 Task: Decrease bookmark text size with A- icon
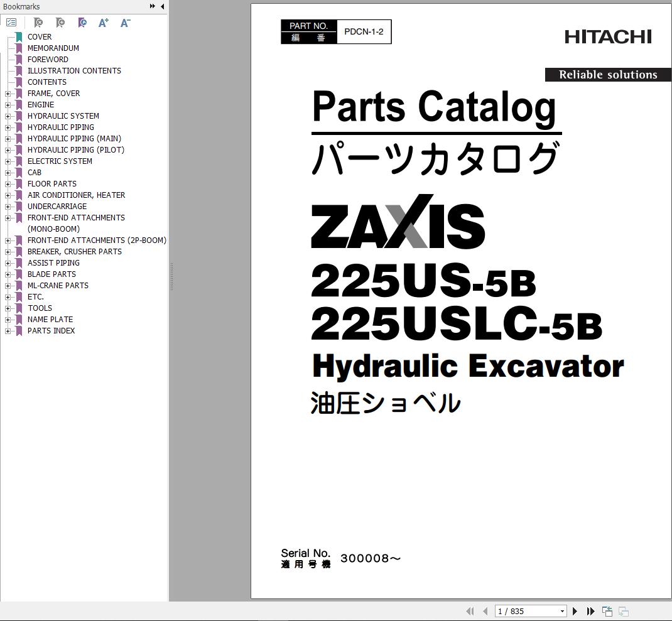pos(125,23)
